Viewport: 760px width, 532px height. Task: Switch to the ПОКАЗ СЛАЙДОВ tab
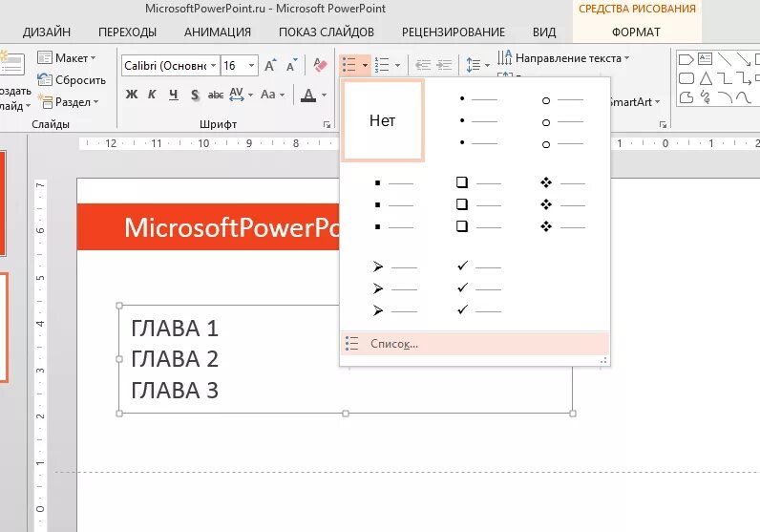click(327, 32)
